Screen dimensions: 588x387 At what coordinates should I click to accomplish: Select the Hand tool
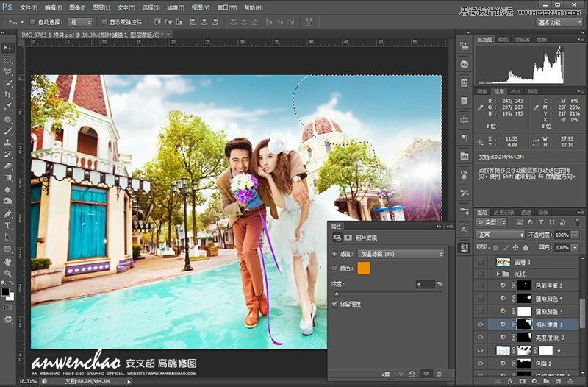pos(7,262)
